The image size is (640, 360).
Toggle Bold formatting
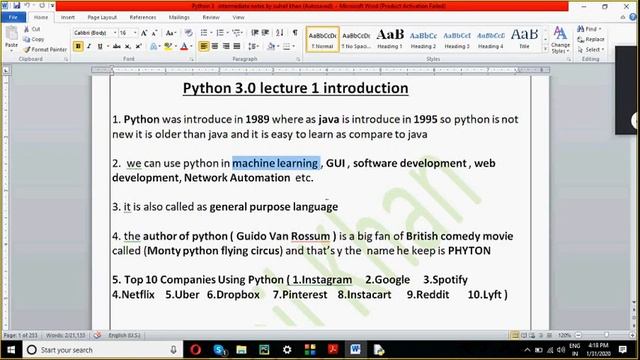point(78,46)
